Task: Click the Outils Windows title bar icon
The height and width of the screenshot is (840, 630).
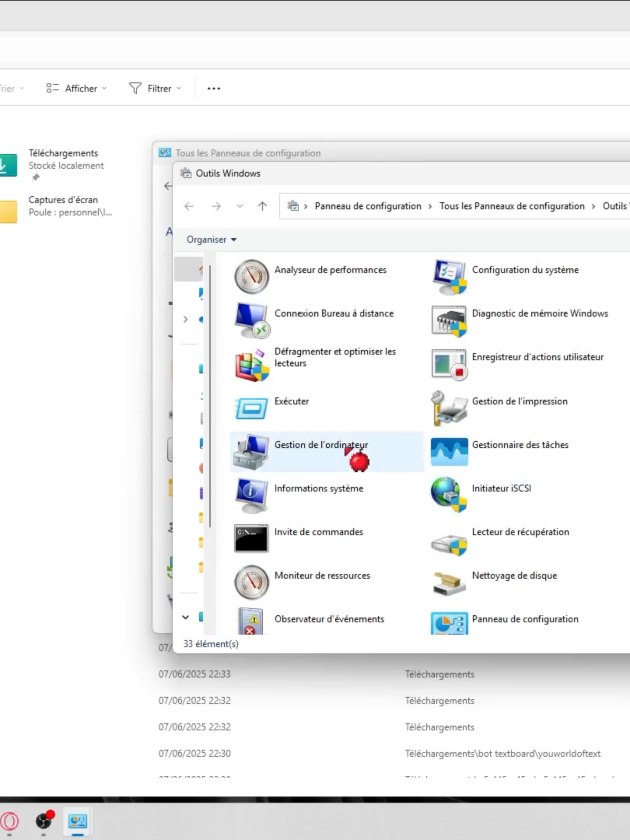Action: pyautogui.click(x=186, y=173)
